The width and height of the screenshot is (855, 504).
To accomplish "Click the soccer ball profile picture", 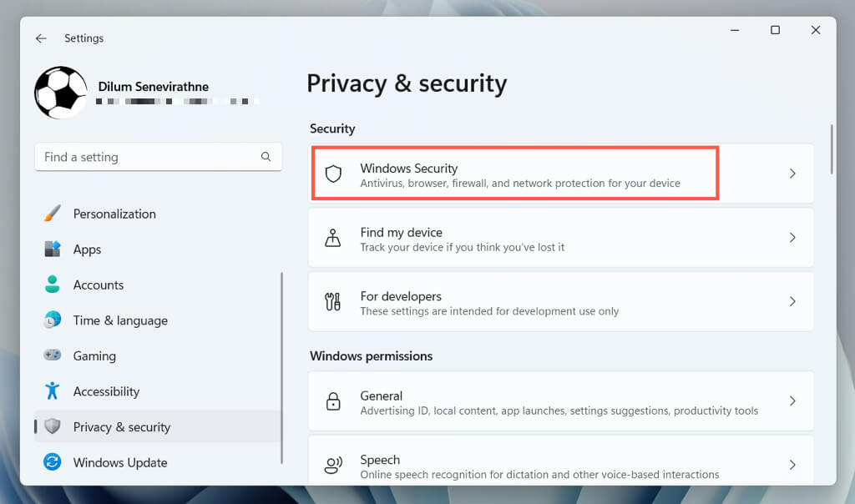I will 61,93.
